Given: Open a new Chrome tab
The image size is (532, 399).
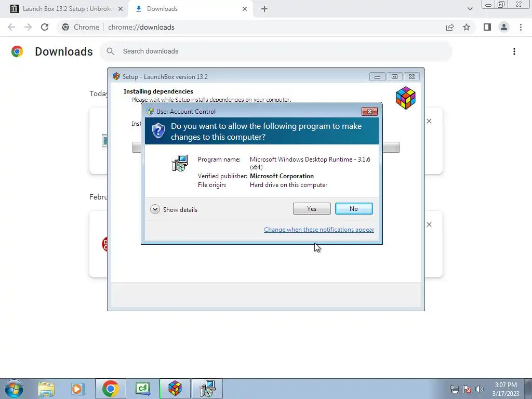Looking at the screenshot, I should click(264, 9).
